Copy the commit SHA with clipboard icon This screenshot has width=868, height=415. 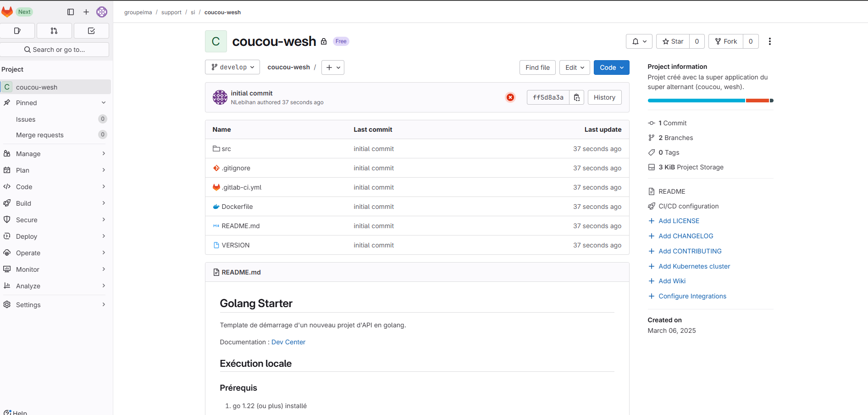577,97
